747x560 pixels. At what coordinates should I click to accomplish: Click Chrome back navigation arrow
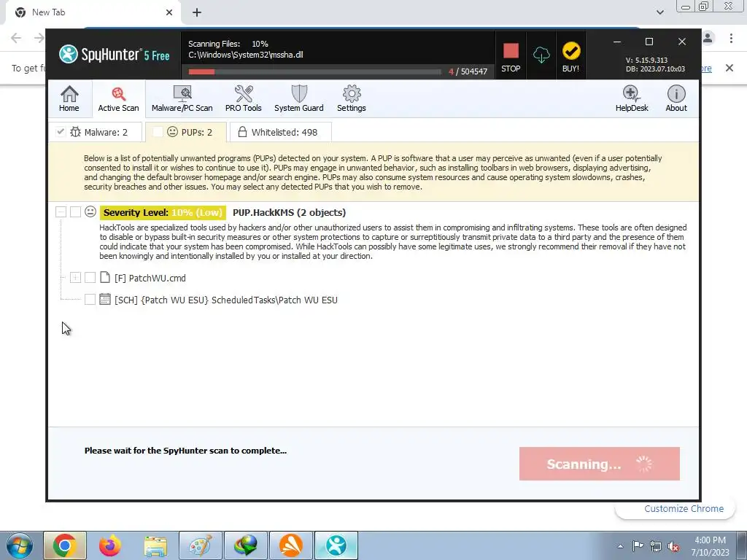[x=16, y=38]
